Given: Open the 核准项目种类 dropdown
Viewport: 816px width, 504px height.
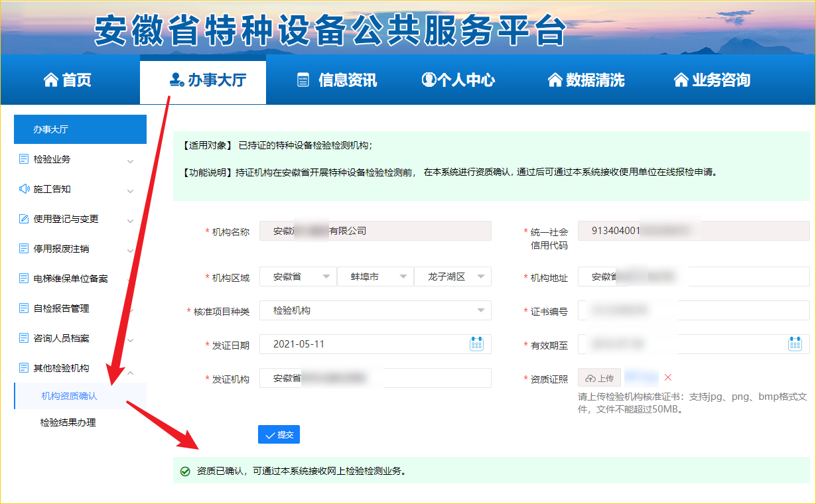Looking at the screenshot, I should point(375,310).
